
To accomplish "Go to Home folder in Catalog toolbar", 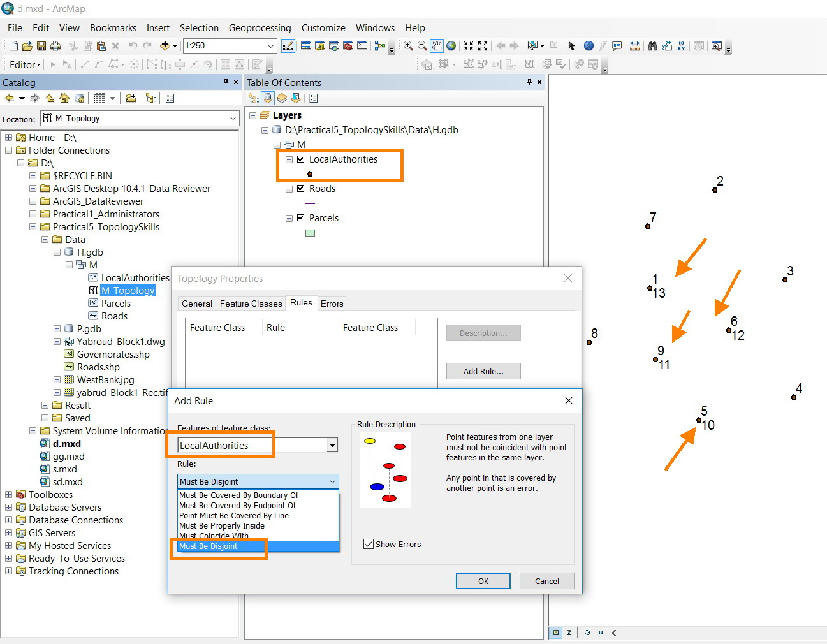I will tap(64, 98).
